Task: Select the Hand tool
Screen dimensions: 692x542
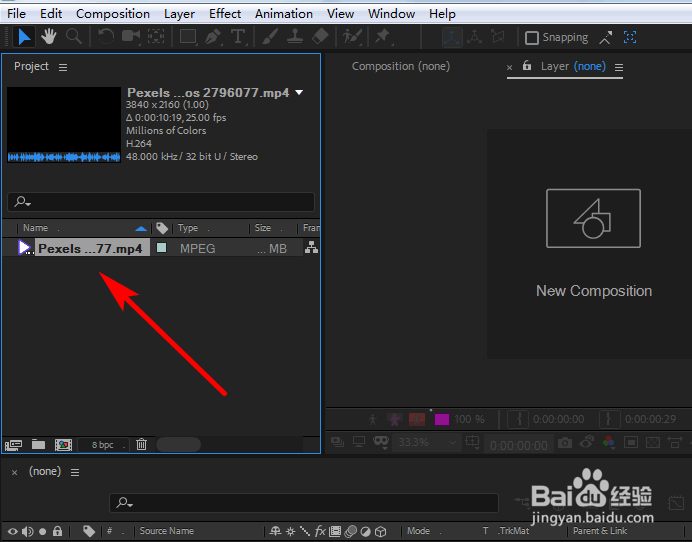Action: pyautogui.click(x=49, y=37)
